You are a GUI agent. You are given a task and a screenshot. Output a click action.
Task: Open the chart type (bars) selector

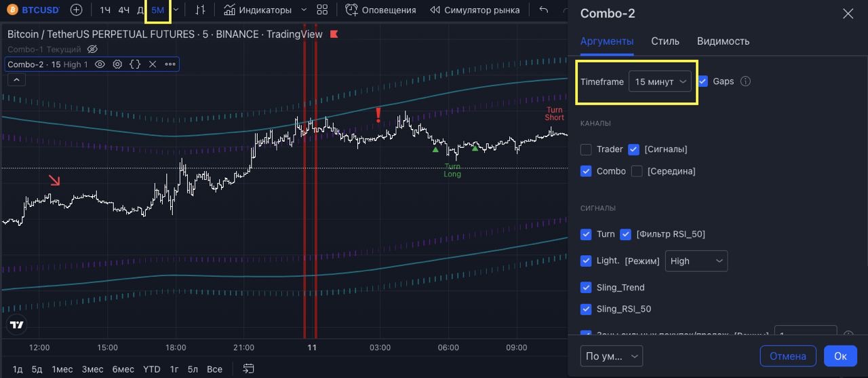(200, 10)
